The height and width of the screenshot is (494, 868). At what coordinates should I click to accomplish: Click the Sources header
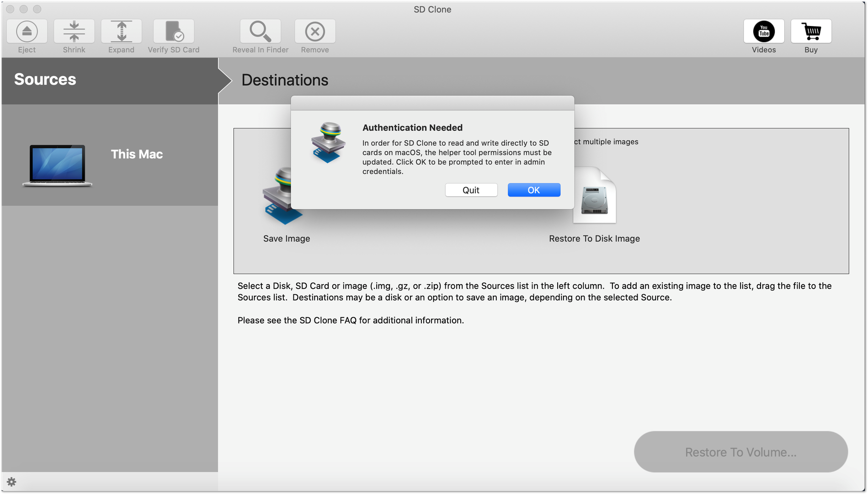(x=45, y=80)
